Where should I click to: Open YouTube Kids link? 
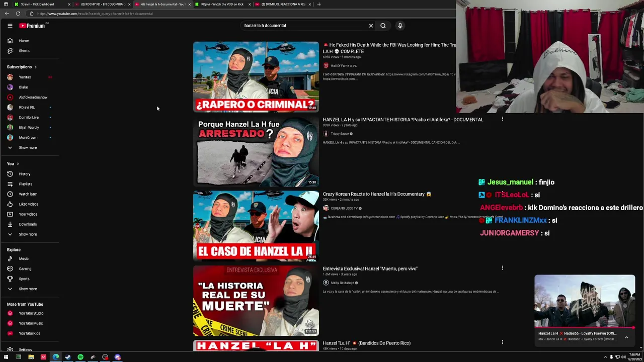pyautogui.click(x=29, y=333)
